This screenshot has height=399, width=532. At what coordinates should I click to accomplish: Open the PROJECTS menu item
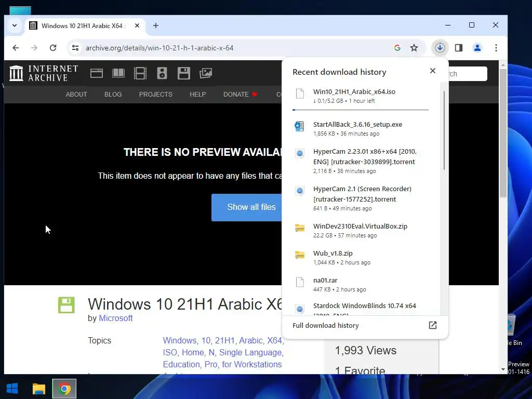pyautogui.click(x=156, y=95)
